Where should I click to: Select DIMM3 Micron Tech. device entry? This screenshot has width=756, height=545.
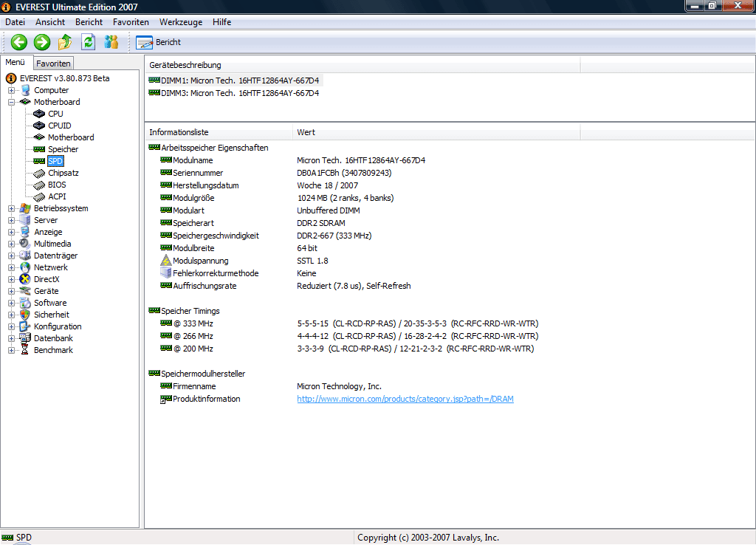tap(234, 93)
